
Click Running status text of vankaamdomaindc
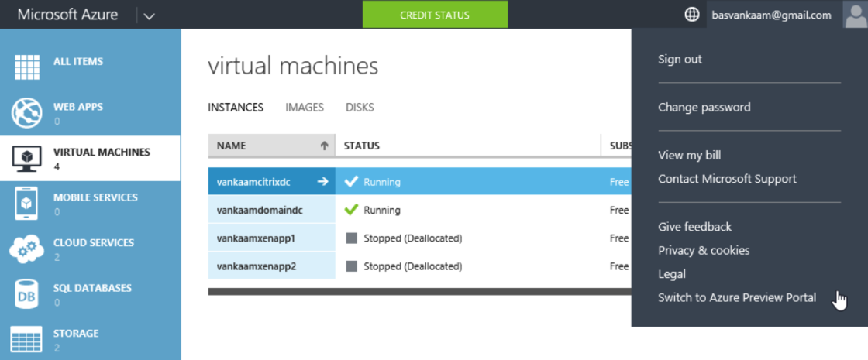point(382,210)
